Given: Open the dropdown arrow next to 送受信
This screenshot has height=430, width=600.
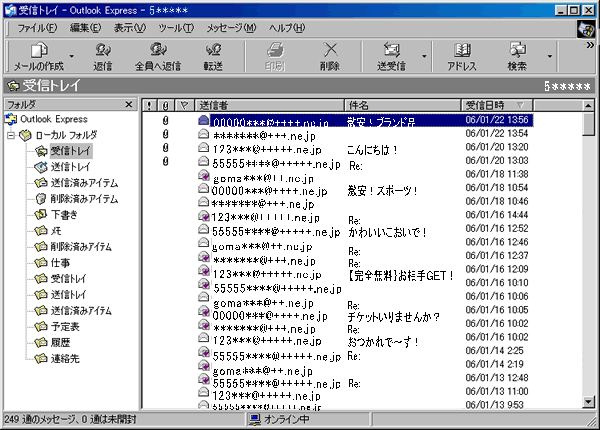Looking at the screenshot, I should pyautogui.click(x=424, y=56).
